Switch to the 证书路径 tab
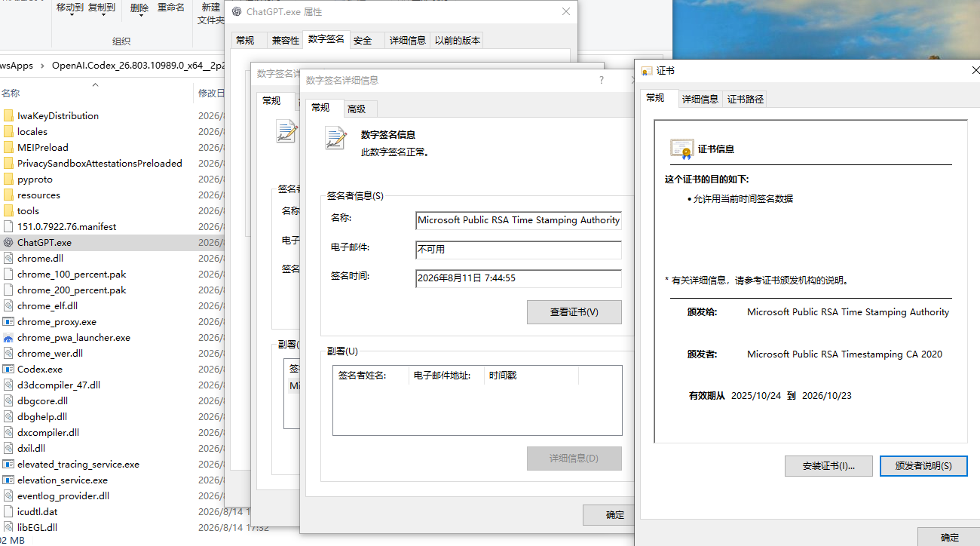This screenshot has width=980, height=546. (746, 99)
